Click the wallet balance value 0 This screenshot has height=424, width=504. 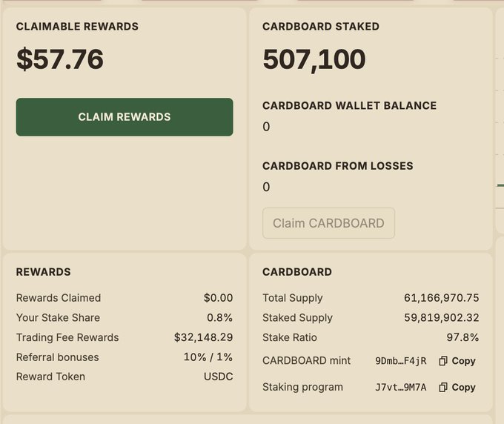(x=266, y=127)
